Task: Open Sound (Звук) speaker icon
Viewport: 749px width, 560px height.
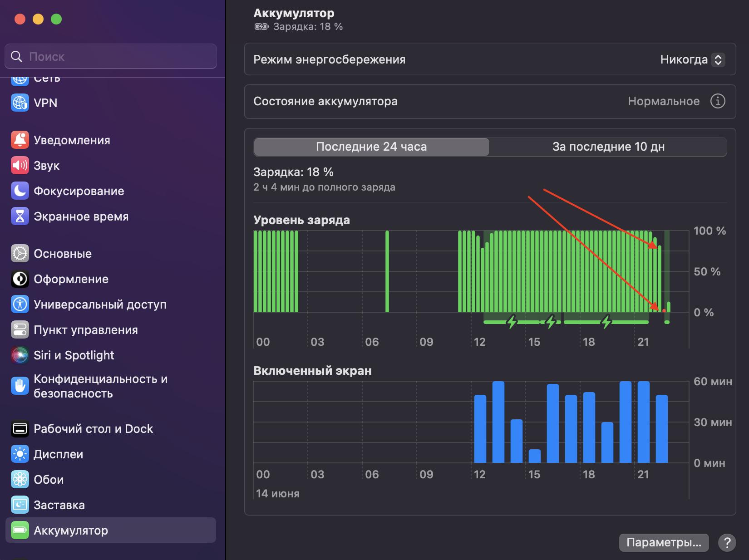Action: 20,166
